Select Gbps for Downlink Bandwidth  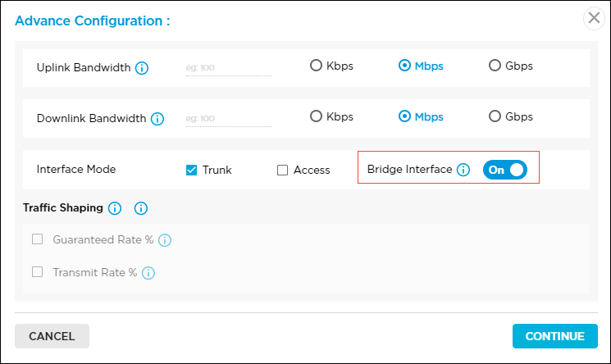tap(495, 116)
